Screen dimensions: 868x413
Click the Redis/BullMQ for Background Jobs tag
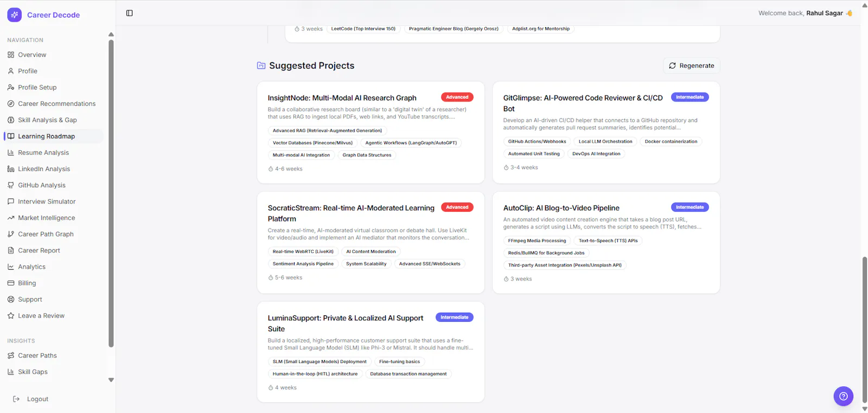coord(546,253)
